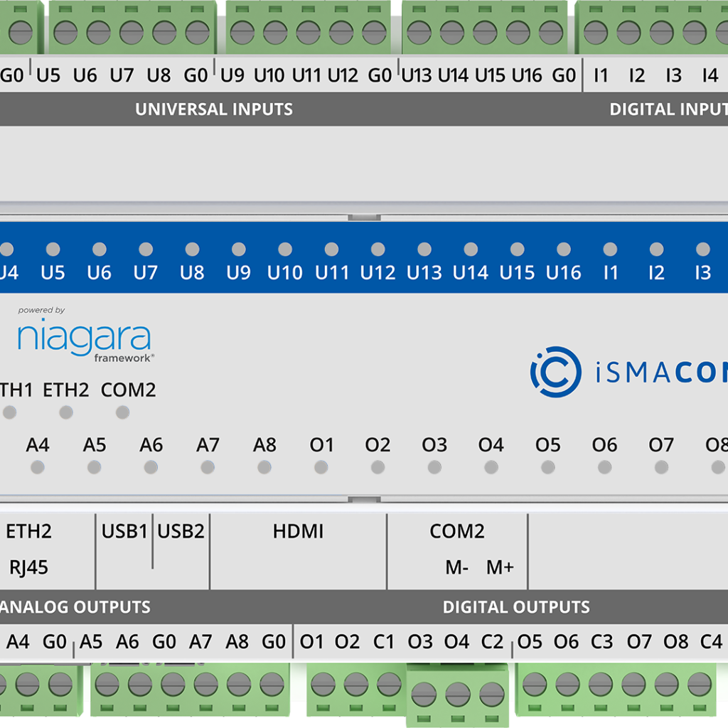Click the O1 digital output LED
The image size is (728, 728).
tap(321, 467)
